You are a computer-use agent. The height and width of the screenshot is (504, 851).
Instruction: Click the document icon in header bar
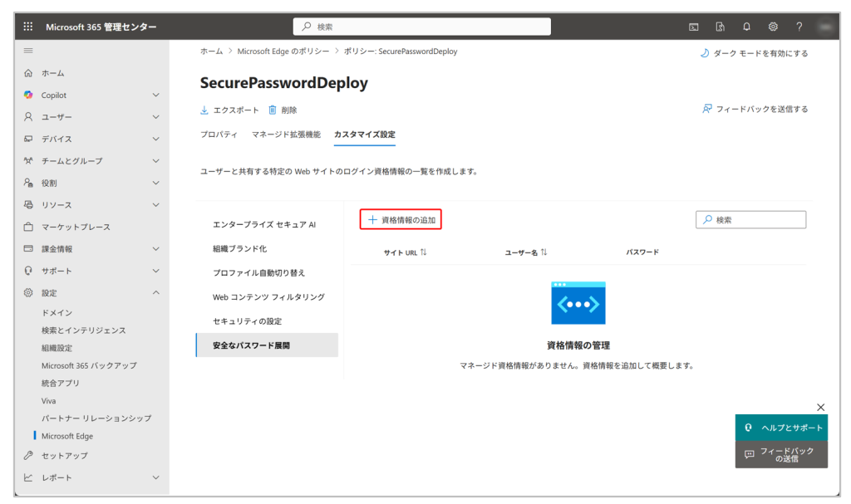[x=721, y=27]
